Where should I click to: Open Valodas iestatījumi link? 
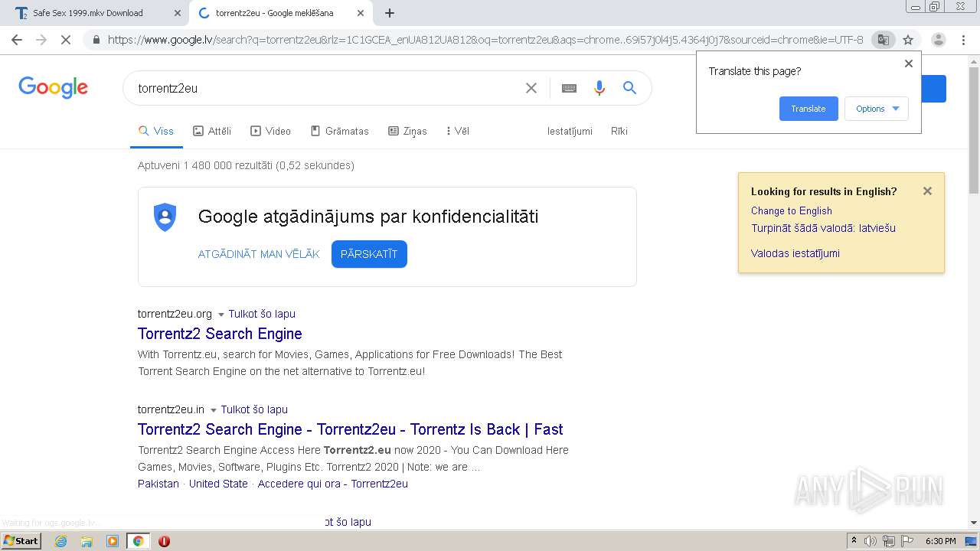point(795,253)
